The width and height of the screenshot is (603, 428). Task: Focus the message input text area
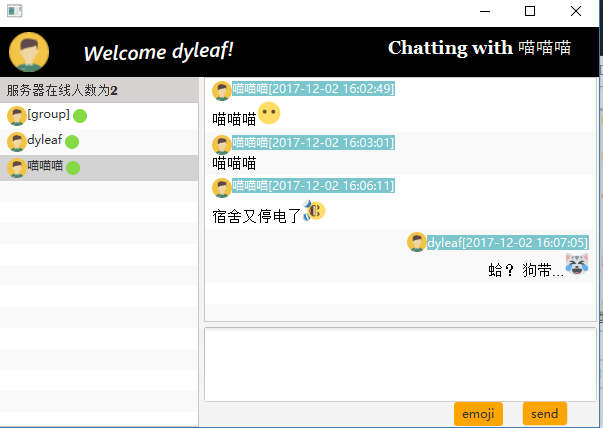point(400,365)
